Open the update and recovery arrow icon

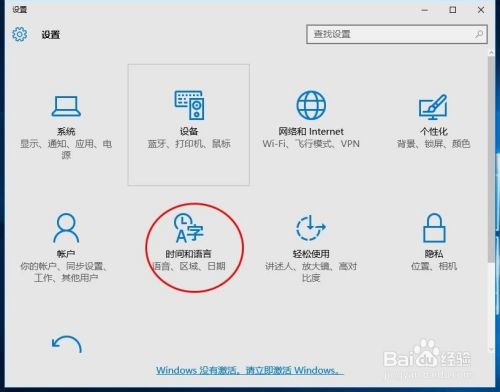pyautogui.click(x=67, y=344)
